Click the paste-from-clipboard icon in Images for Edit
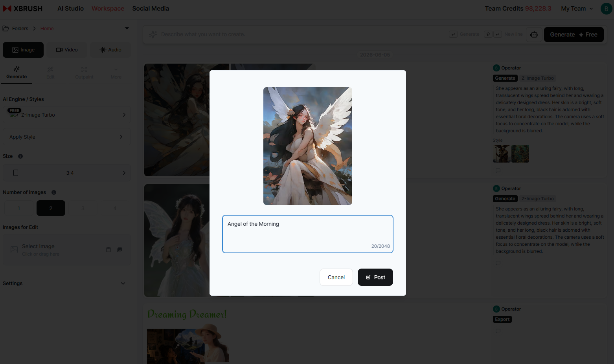Image resolution: width=614 pixels, height=364 pixels. coord(108,250)
